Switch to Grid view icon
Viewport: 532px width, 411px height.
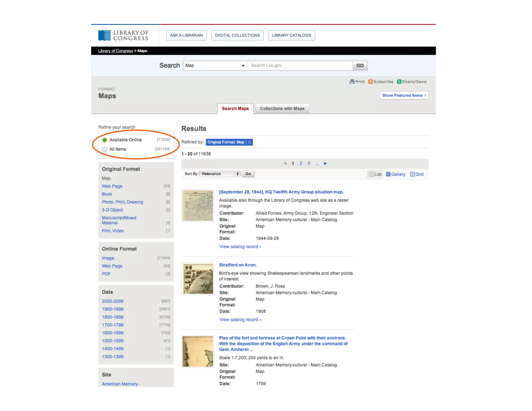[x=412, y=174]
